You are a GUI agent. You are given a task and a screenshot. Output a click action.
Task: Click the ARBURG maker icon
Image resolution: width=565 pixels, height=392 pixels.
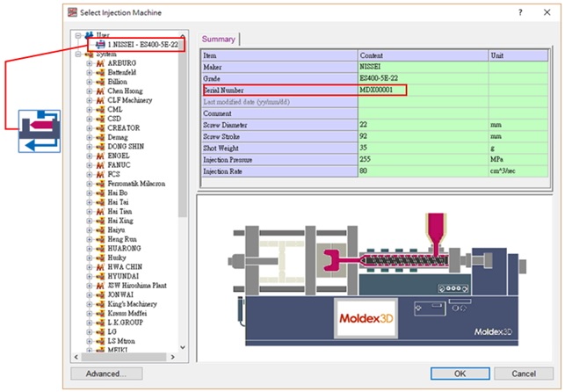tap(100, 63)
